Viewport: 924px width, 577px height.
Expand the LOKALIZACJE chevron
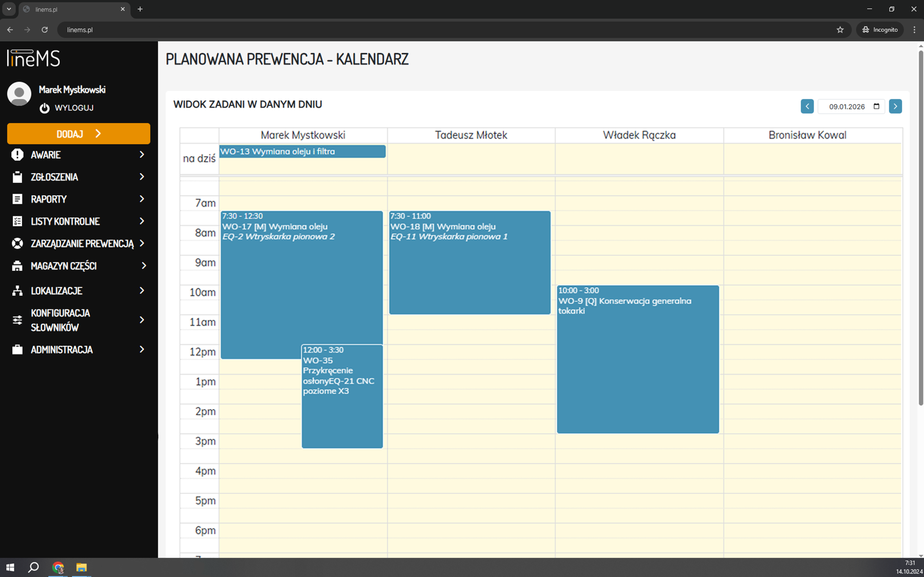tap(142, 291)
